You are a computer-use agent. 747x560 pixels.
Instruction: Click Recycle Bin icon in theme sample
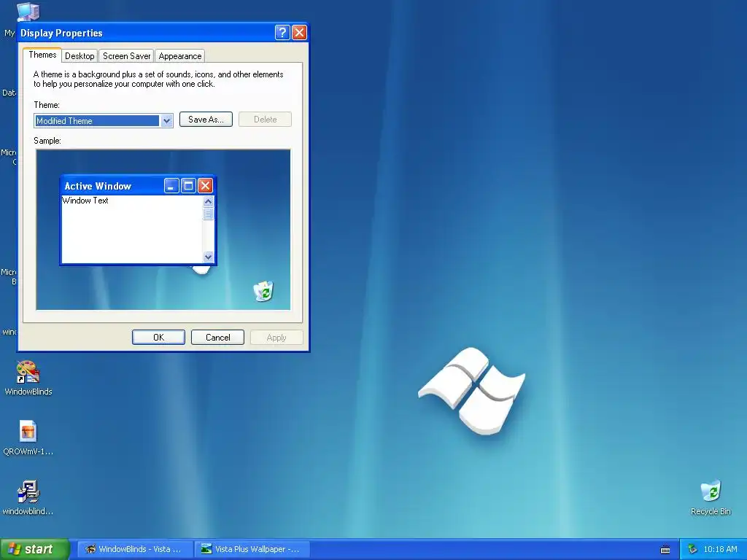[x=263, y=291]
